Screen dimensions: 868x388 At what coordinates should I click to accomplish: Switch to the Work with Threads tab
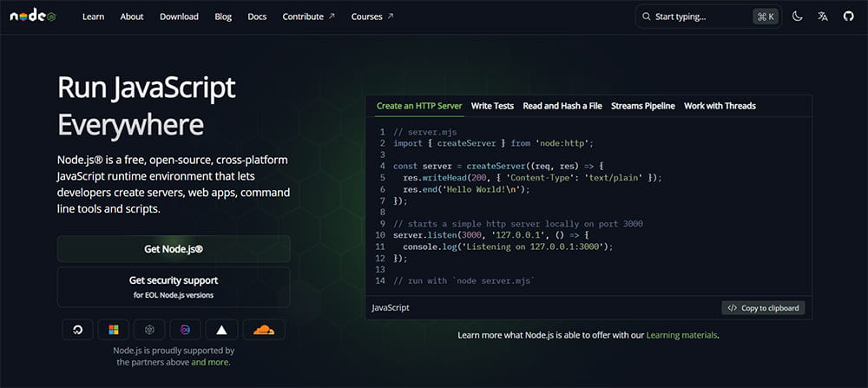pos(720,106)
